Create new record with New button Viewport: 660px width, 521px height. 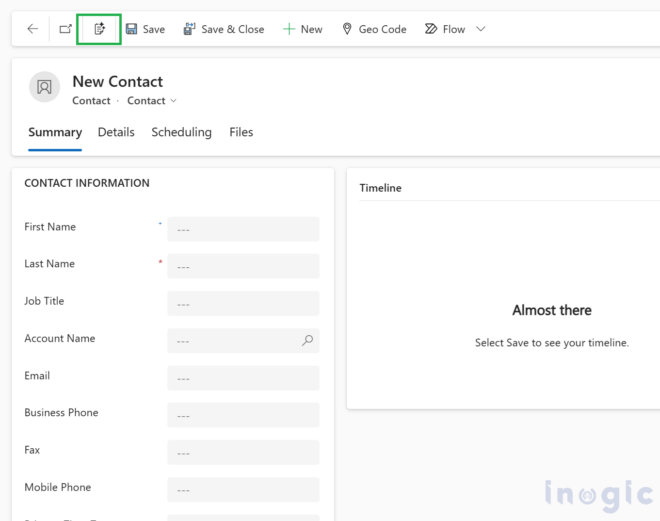[302, 29]
